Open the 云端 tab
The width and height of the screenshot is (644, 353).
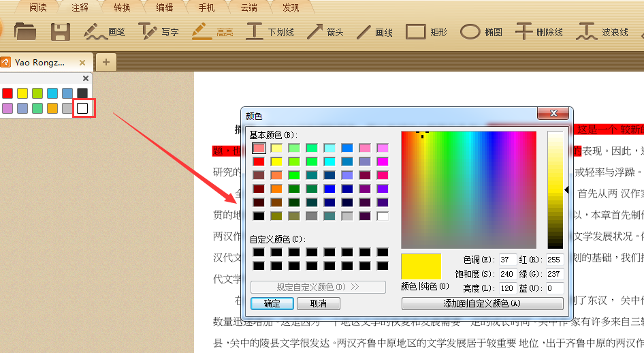point(248,7)
